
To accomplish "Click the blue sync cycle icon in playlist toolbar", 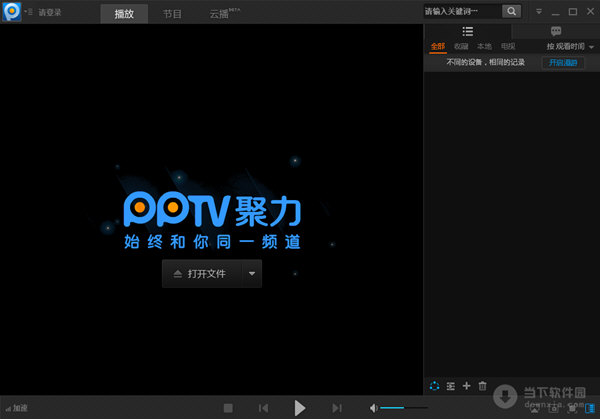I will click(x=434, y=386).
